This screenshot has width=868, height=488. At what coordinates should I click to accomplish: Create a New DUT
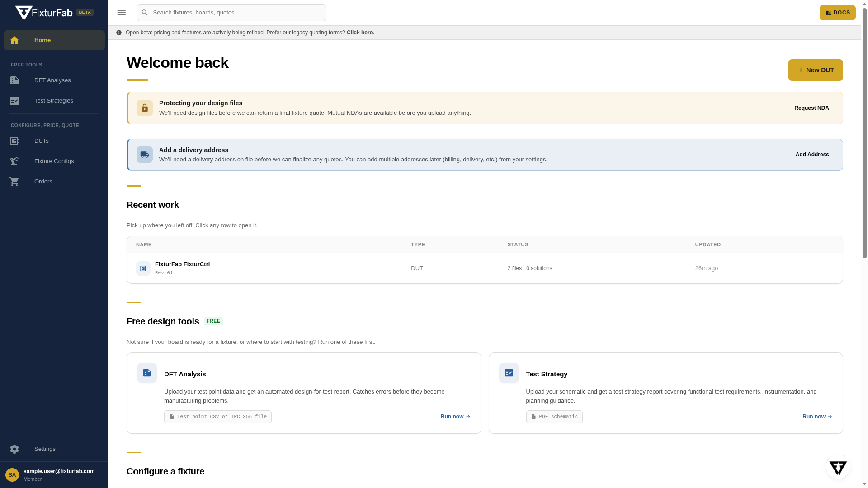pyautogui.click(x=816, y=70)
